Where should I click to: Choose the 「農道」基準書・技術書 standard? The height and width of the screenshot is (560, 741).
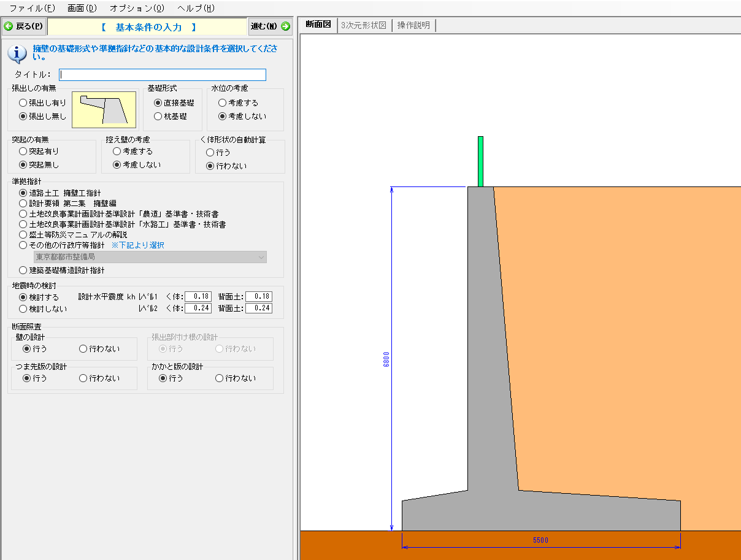click(x=118, y=214)
